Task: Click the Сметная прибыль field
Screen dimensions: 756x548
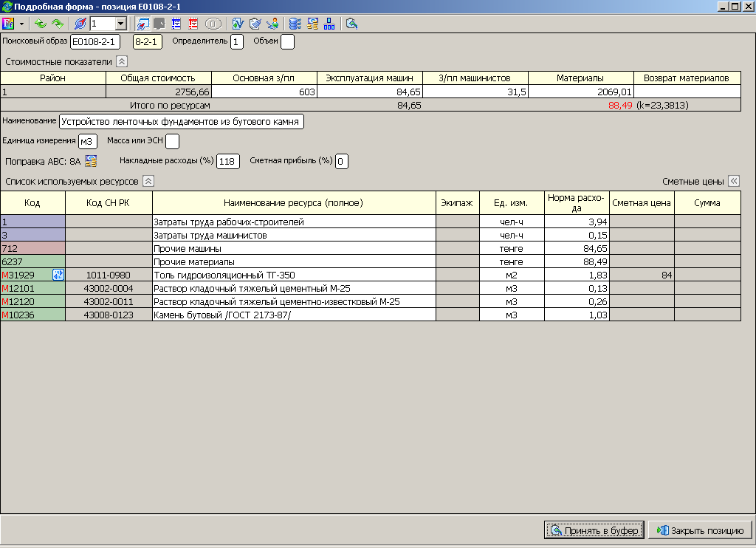Action: [x=341, y=161]
